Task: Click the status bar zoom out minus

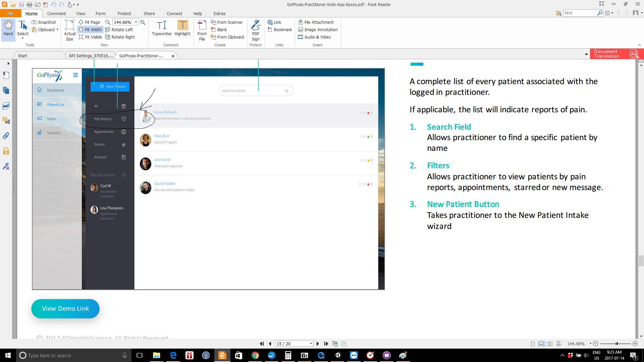Action: pos(596,344)
